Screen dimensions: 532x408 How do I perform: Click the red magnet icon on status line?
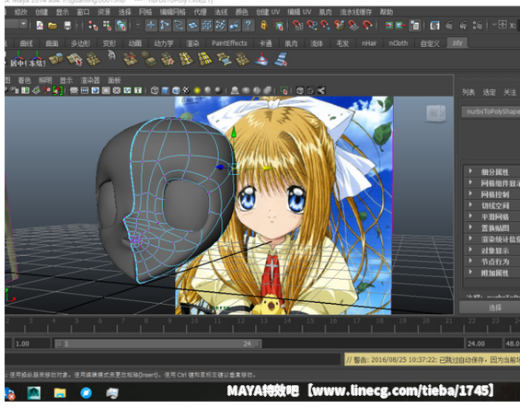pyautogui.click(x=367, y=26)
